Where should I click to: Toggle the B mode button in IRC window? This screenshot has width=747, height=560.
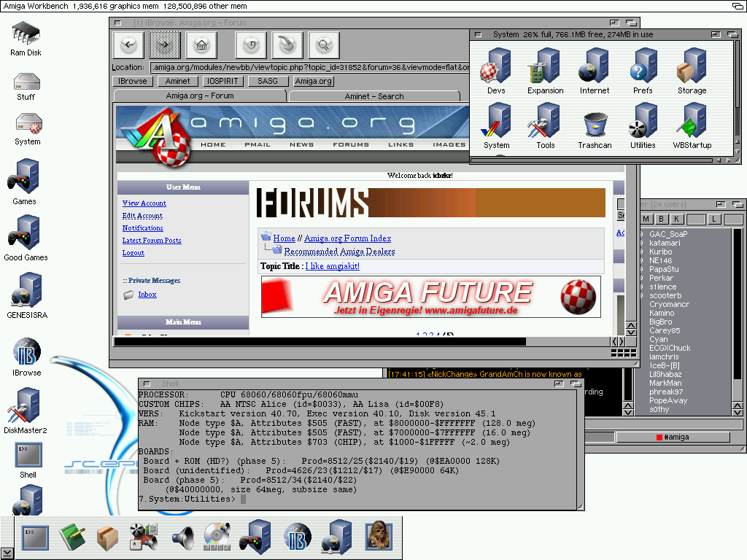661,219
